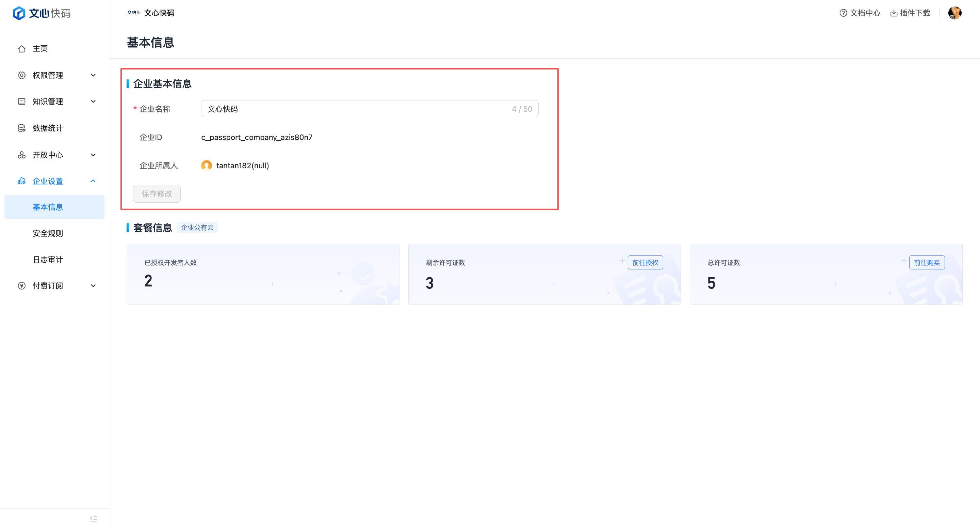
Task: Open 文档中心 link in header
Action: tap(860, 13)
